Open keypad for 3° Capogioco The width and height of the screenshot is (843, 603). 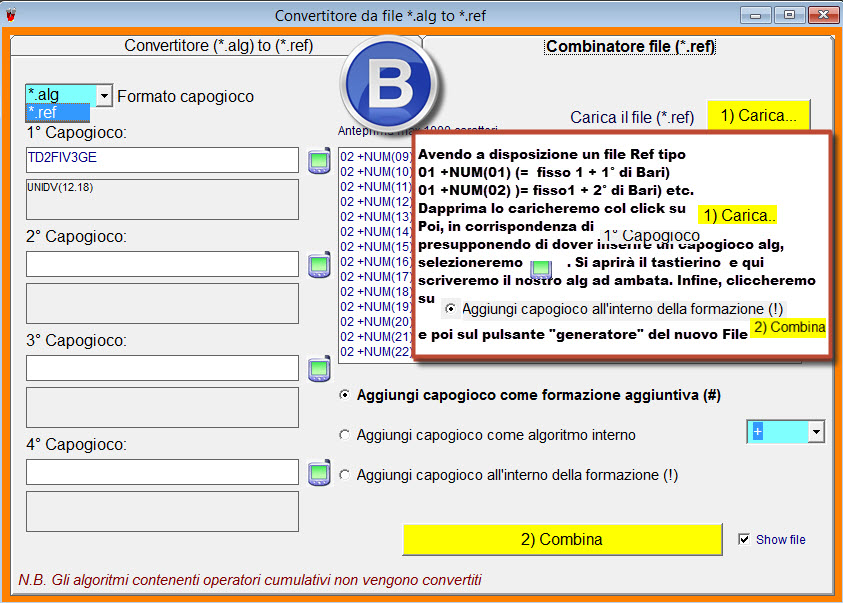click(319, 369)
